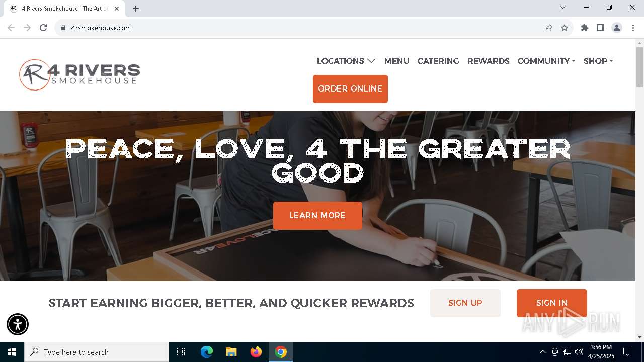This screenshot has width=644, height=362.
Task: Open the Rewards nav item
Action: (x=489, y=61)
